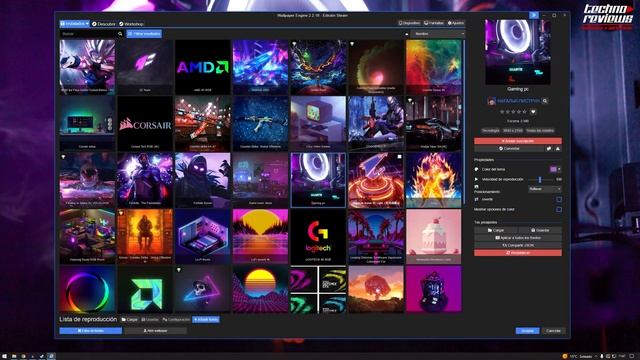Click the Guardar preset button
The height and width of the screenshot is (360, 640).
pos(540,230)
